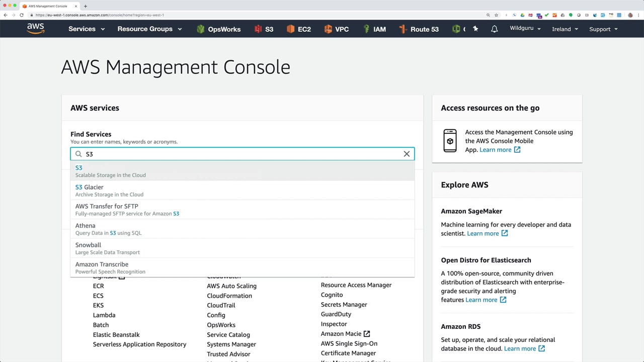This screenshot has height=362, width=644.
Task: Click the pin shortcuts icon
Action: tap(475, 29)
